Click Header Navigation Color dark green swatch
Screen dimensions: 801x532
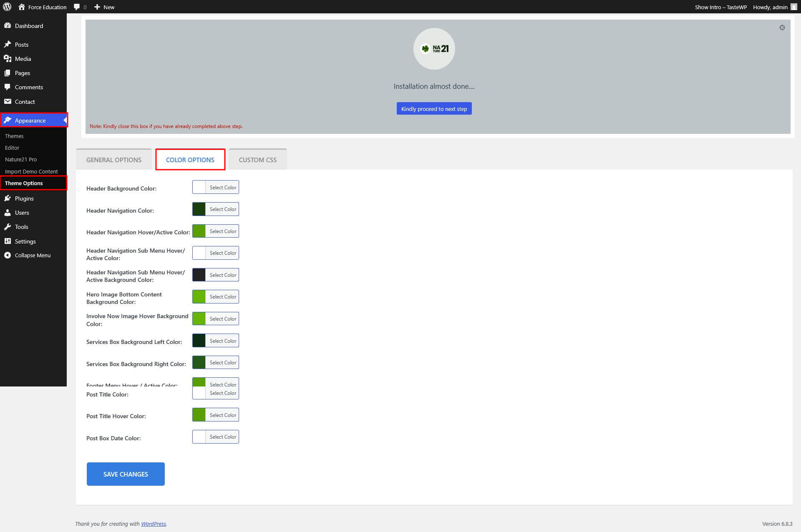(199, 209)
